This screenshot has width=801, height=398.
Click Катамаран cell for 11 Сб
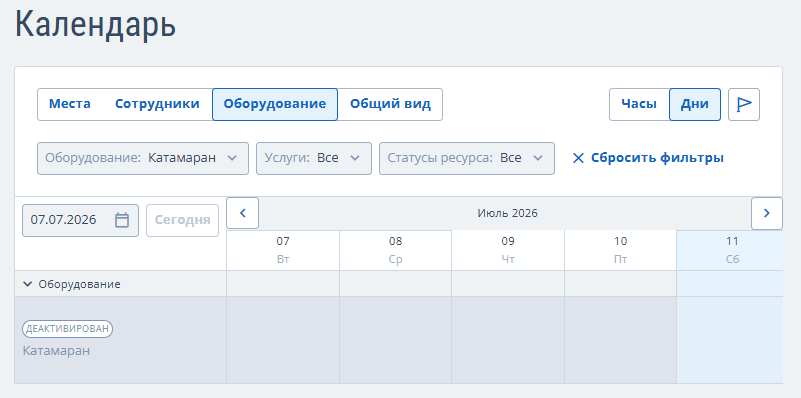(x=730, y=340)
